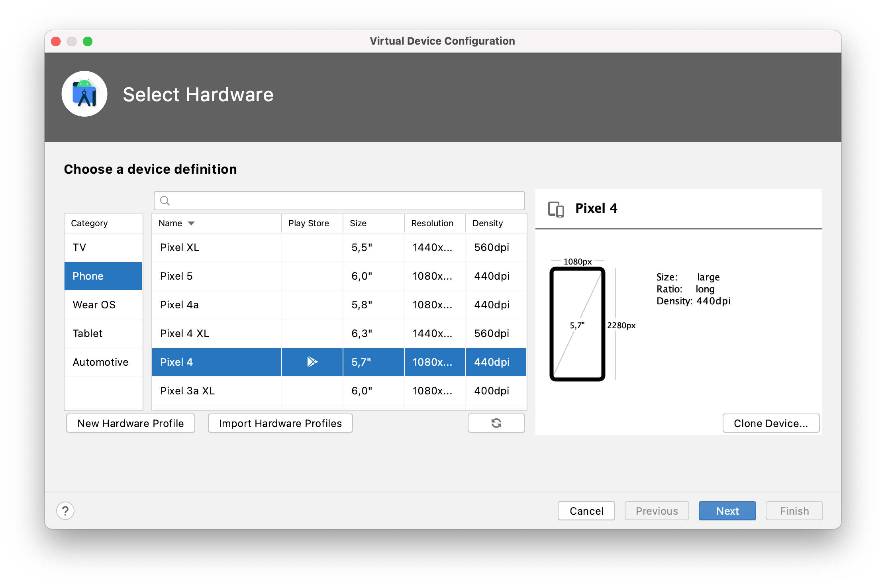The width and height of the screenshot is (886, 588).
Task: Click the Android Studio logo icon
Action: [x=84, y=94]
